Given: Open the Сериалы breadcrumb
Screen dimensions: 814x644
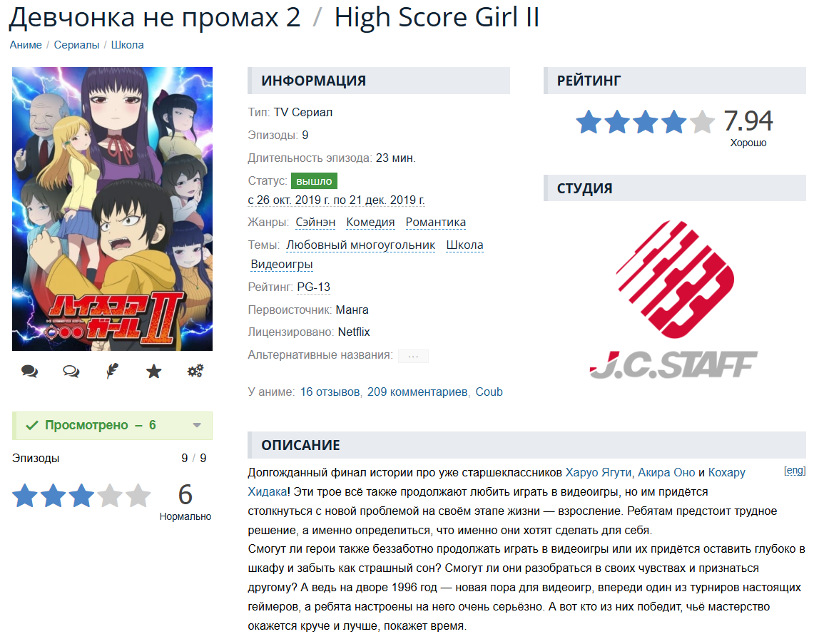Looking at the screenshot, I should [x=76, y=45].
